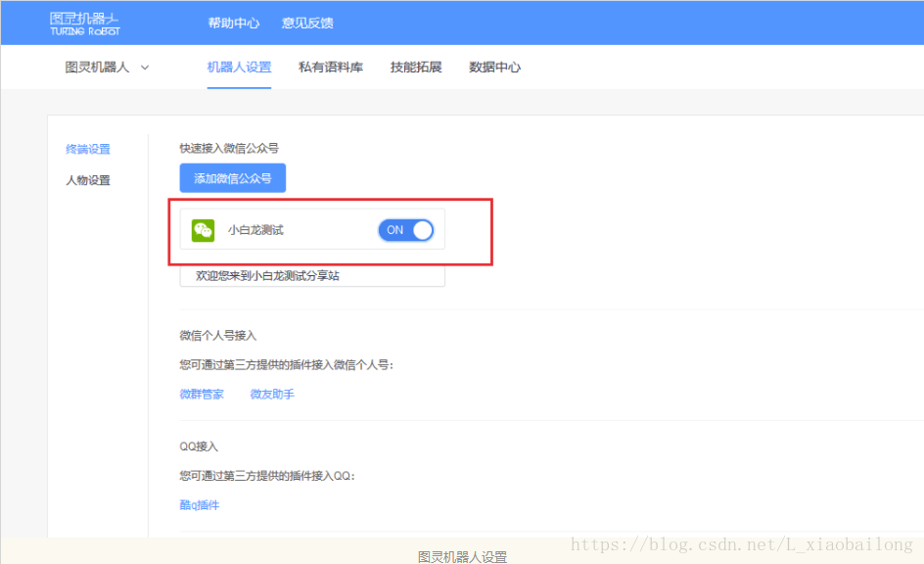
Task: Select 人物设置 in the sidebar
Action: tap(88, 180)
